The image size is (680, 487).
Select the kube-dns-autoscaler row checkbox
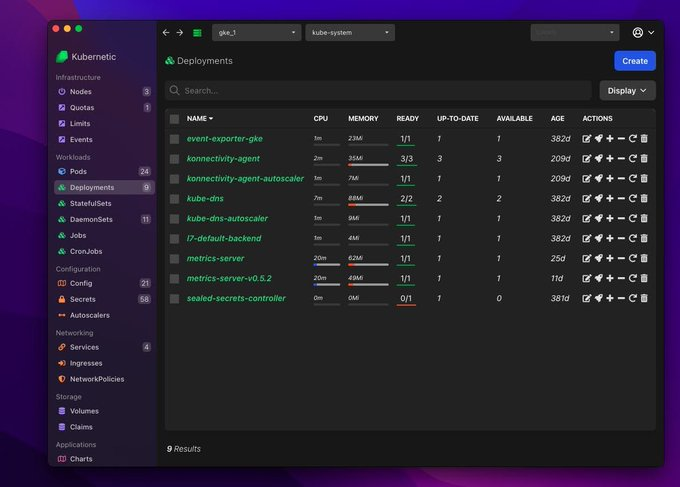[174, 219]
